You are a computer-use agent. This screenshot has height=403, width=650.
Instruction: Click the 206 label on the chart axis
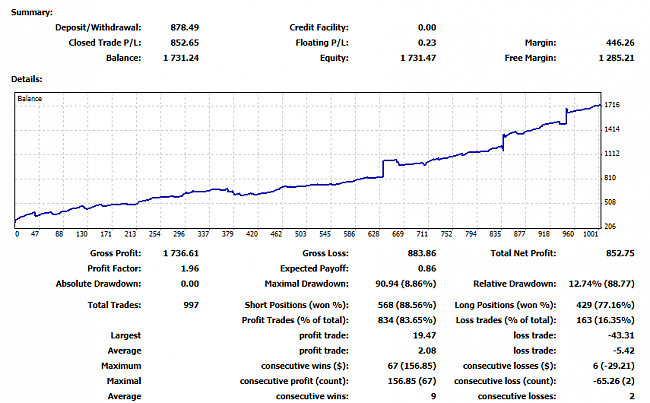(x=610, y=226)
